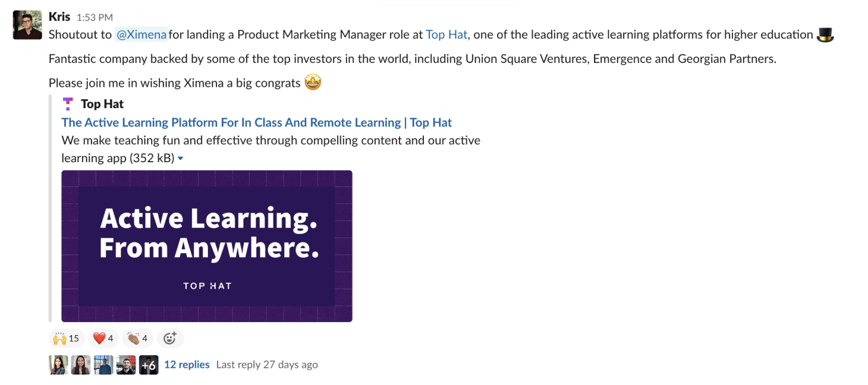The width and height of the screenshot is (868, 385).
Task: Click the Top Hat logo icon in the link preview
Action: pos(68,104)
